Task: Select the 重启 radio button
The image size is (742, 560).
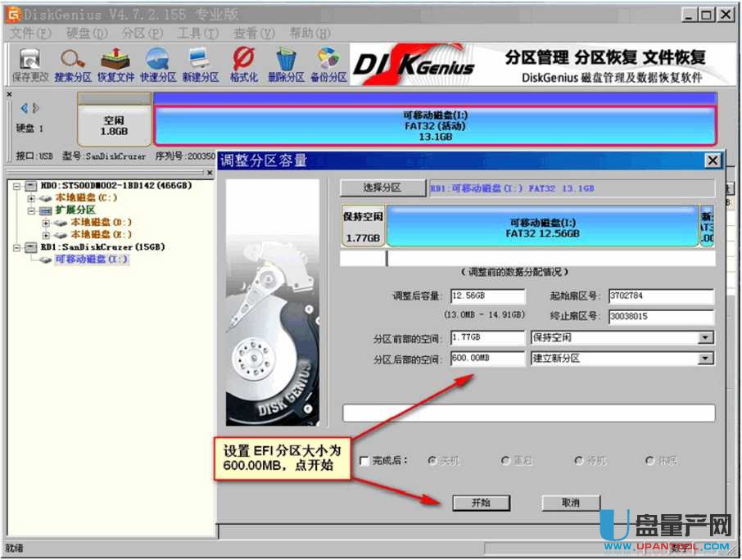Action: pyautogui.click(x=505, y=460)
